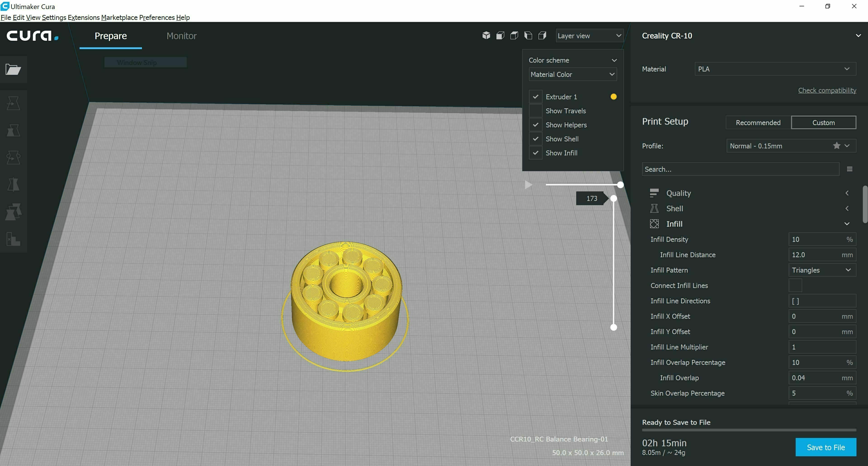The width and height of the screenshot is (868, 466).
Task: Select the Move tool in left toolbar
Action: 13,103
